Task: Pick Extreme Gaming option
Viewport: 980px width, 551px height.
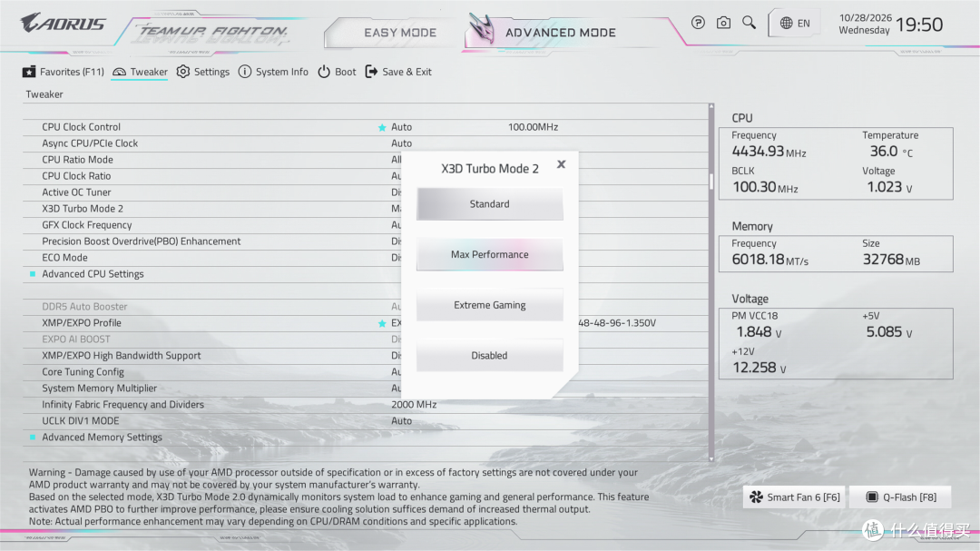Action: 489,305
